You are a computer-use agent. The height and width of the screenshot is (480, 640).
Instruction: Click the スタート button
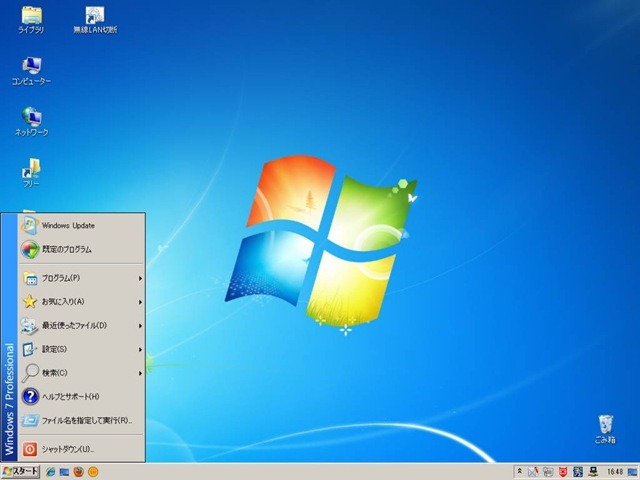click(20, 472)
